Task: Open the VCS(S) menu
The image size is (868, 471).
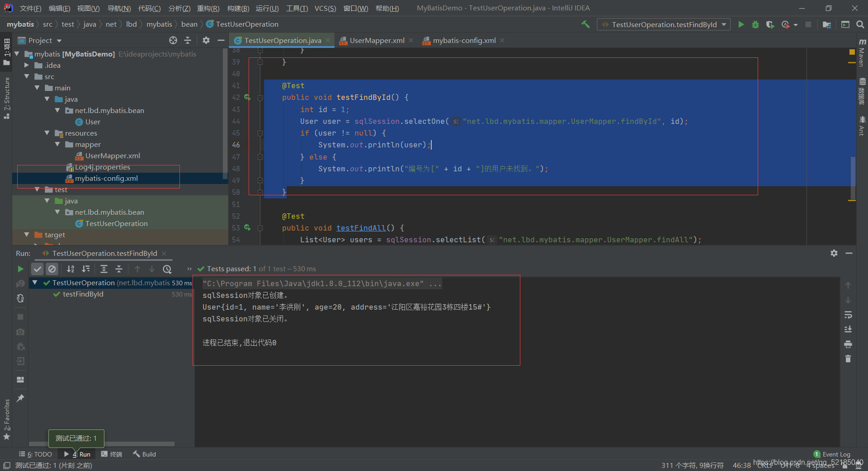Action: pyautogui.click(x=325, y=8)
